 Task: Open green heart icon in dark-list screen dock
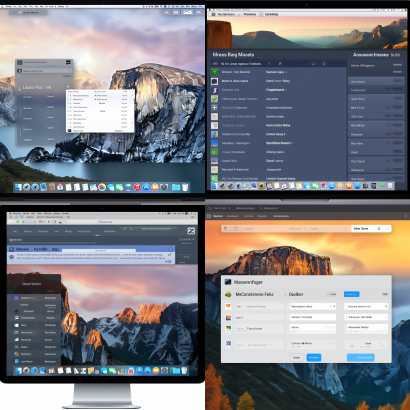[382, 185]
